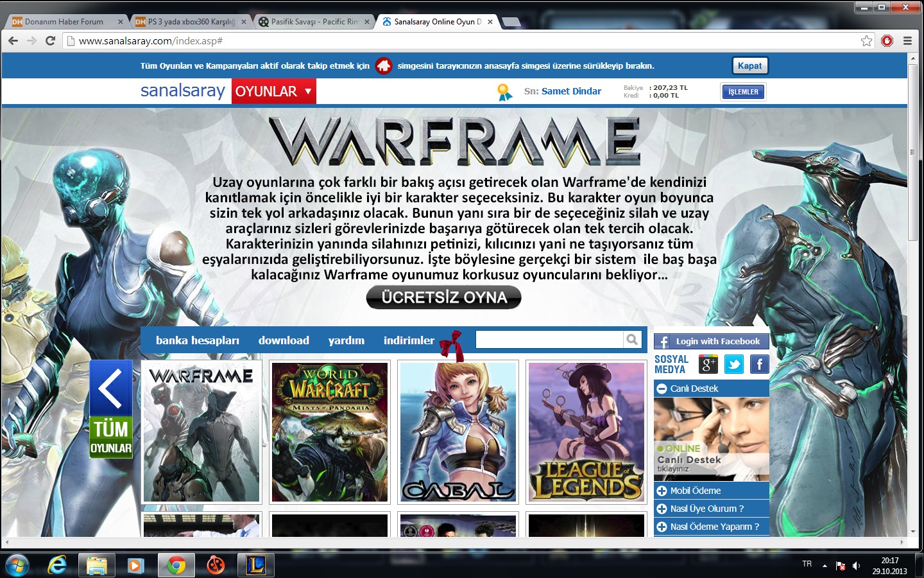Click the TÜM OYUNLAR green button
The width and height of the screenshot is (924, 578).
(111, 437)
